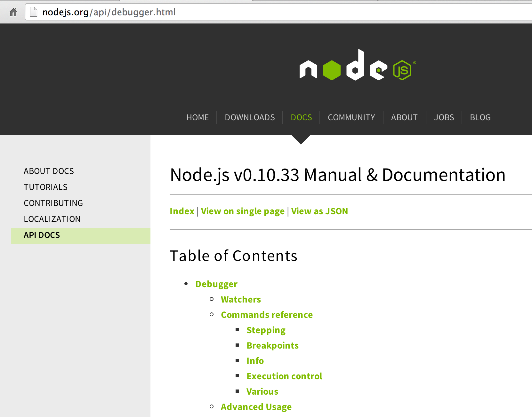Open the Contributing sidebar link
The width and height of the screenshot is (532, 417).
click(x=53, y=203)
